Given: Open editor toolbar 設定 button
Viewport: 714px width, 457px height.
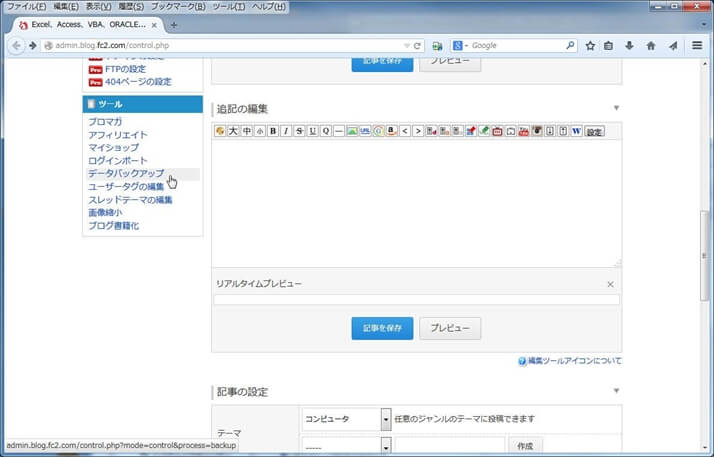Looking at the screenshot, I should click(594, 132).
